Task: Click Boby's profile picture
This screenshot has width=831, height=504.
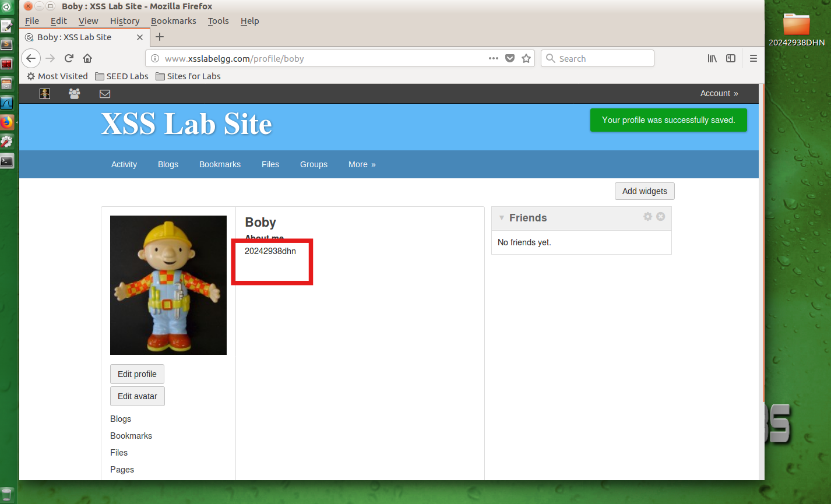Action: 168,285
